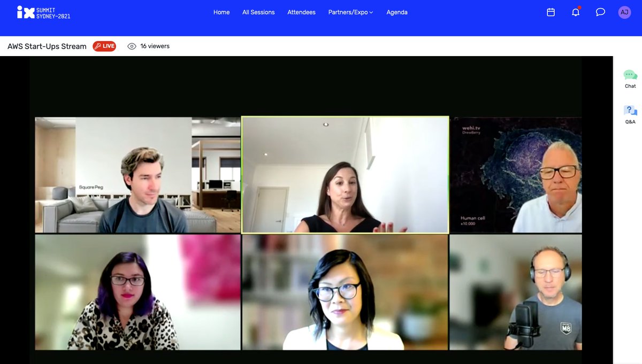Select the wehi.tv Human cell video tile

pyautogui.click(x=516, y=175)
